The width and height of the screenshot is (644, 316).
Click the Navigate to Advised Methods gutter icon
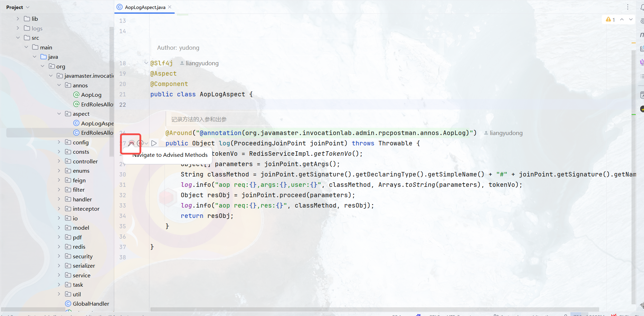(131, 143)
